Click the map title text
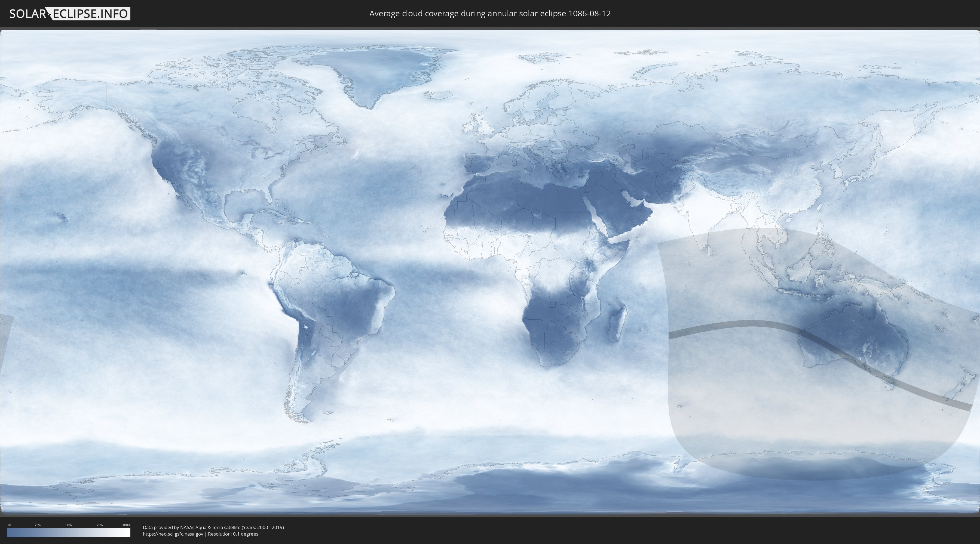The image size is (980, 544). pyautogui.click(x=490, y=14)
